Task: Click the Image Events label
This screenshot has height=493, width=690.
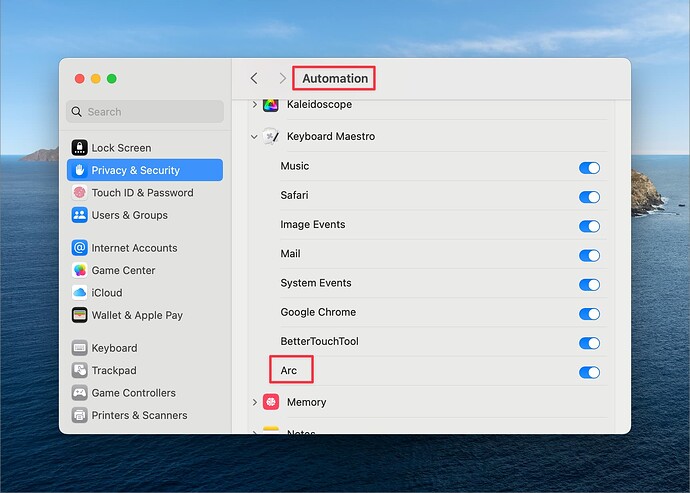Action: pyautogui.click(x=313, y=224)
